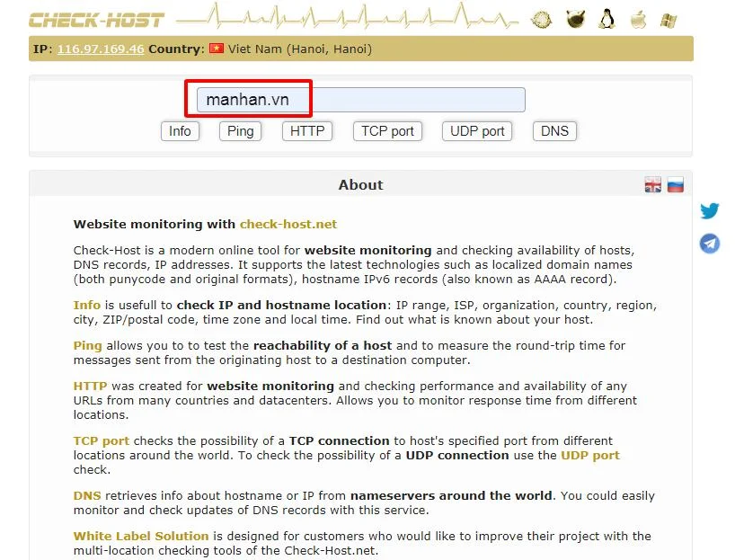This screenshot has height=560, width=735.
Task: Click the TCP port button
Action: [x=387, y=131]
